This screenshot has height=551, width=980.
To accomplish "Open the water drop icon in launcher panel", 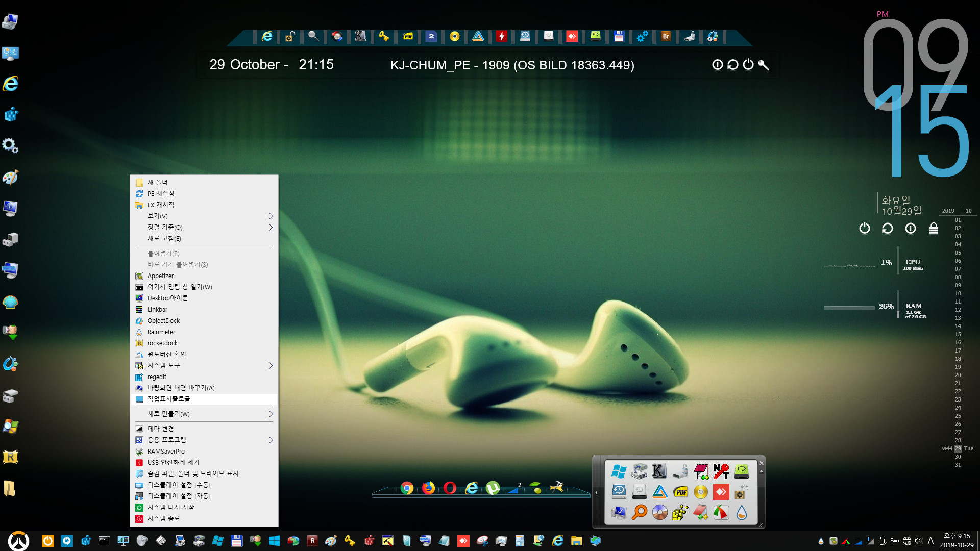I will (x=742, y=512).
